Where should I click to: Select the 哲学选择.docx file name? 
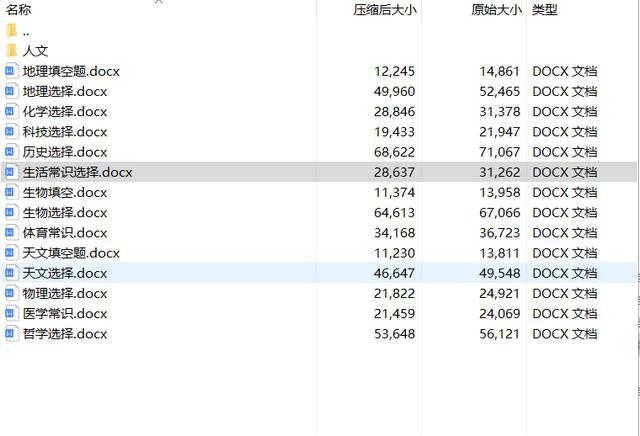pyautogui.click(x=65, y=334)
